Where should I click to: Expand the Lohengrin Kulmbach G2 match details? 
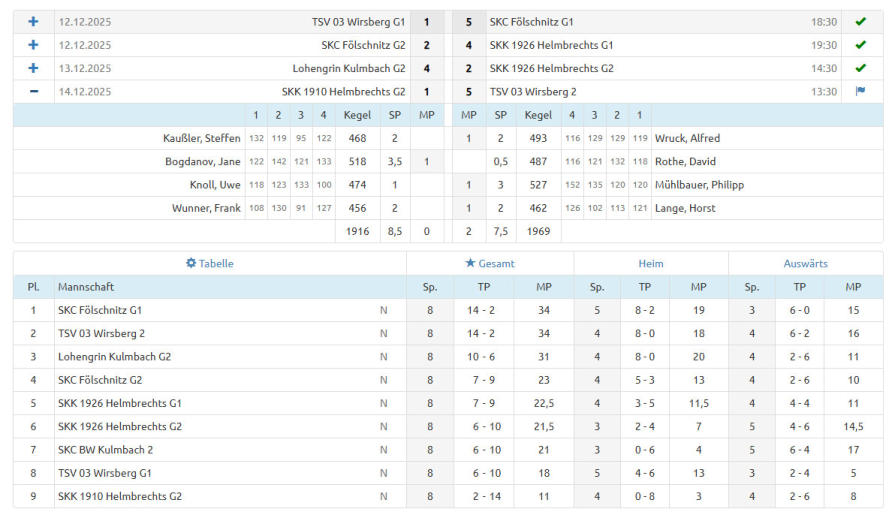coord(33,68)
